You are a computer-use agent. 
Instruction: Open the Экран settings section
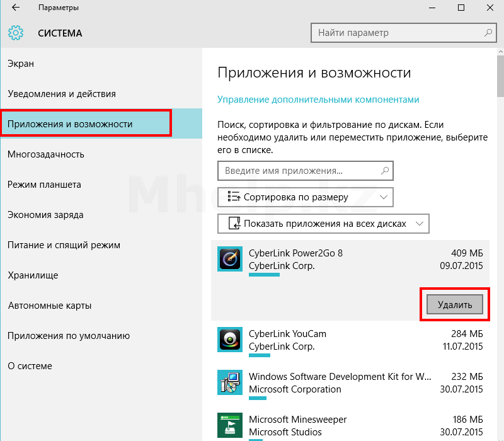click(x=101, y=64)
